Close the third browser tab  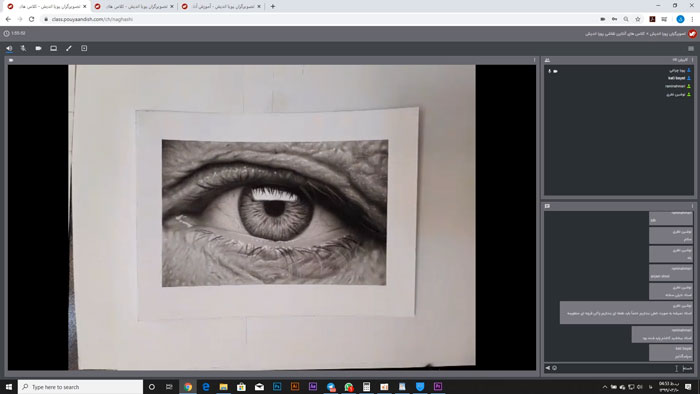coord(258,7)
